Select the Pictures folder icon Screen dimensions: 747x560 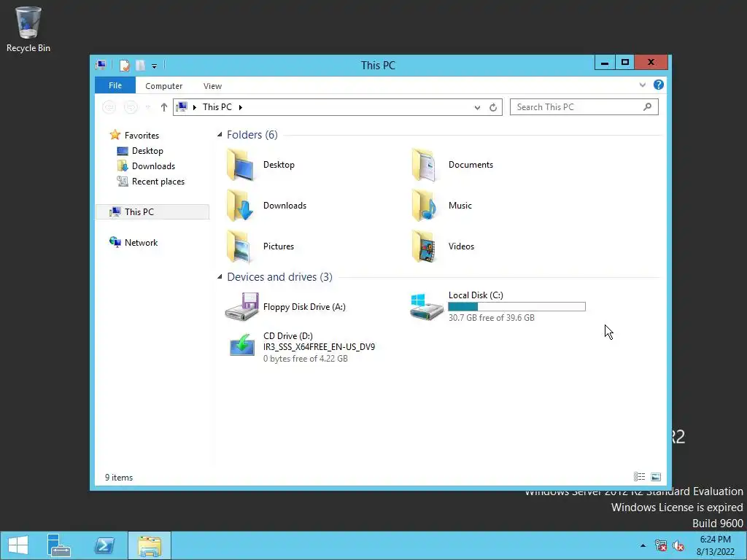tap(240, 246)
